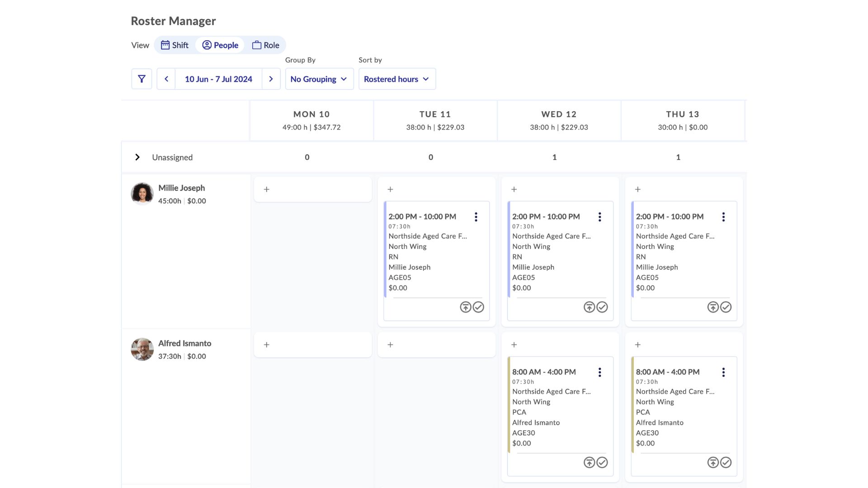Switch to Role view tab
868x488 pixels.
click(x=266, y=45)
